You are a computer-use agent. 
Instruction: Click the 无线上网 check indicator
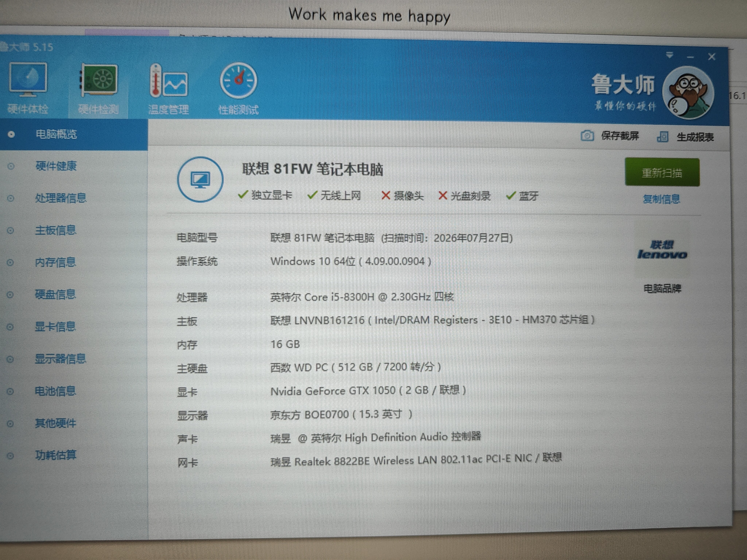(x=334, y=195)
